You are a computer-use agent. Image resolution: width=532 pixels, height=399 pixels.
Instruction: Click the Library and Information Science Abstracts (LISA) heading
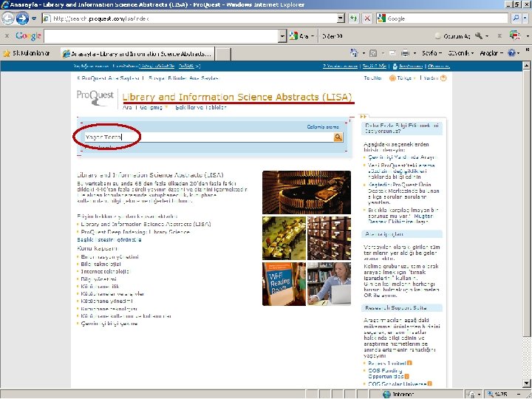pyautogui.click(x=237, y=97)
